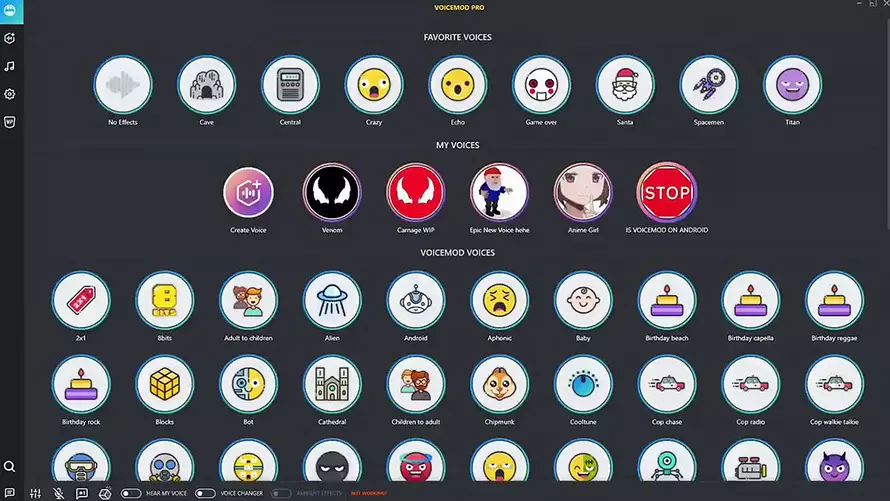Viewport: 890px width, 501px height.
Task: Select Adult to children voice
Action: click(x=248, y=301)
